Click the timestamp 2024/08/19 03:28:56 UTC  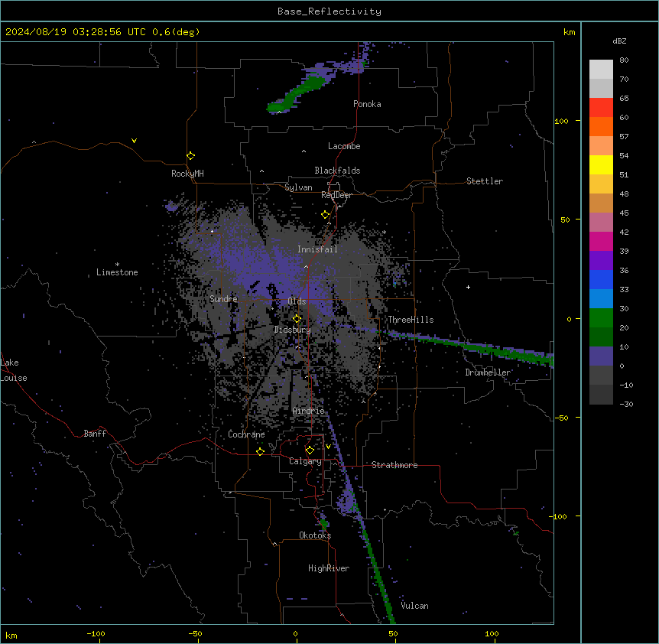pos(75,32)
